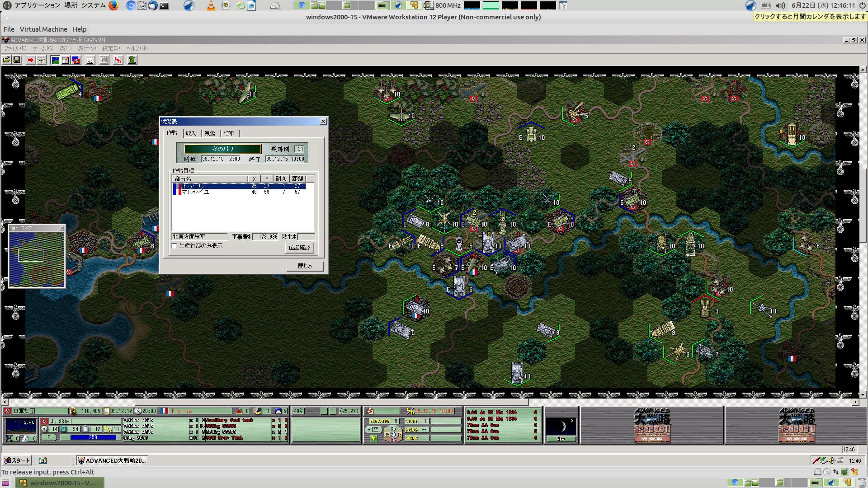Click the vertical map scrollbar up arrow
Screen dimensions: 868x488
pos(863,70)
